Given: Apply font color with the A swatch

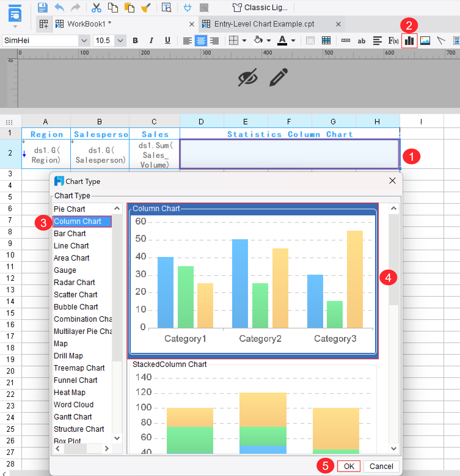Looking at the screenshot, I should click(282, 40).
